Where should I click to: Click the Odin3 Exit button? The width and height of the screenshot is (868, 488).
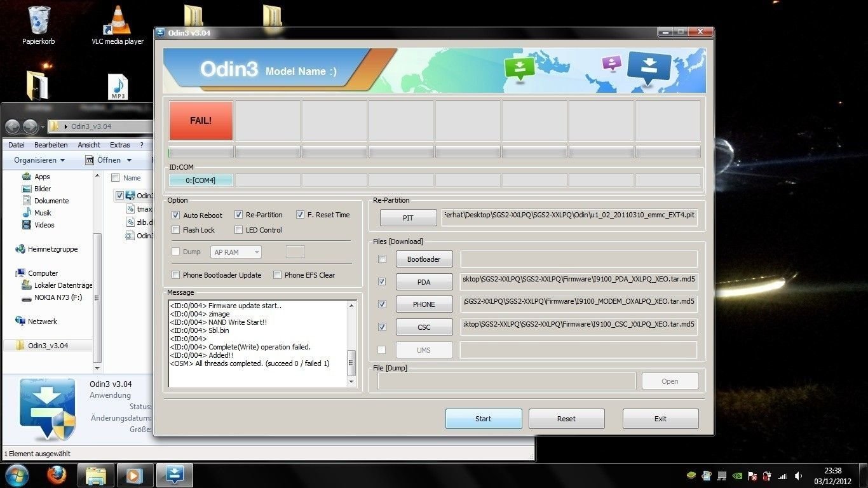coord(660,419)
